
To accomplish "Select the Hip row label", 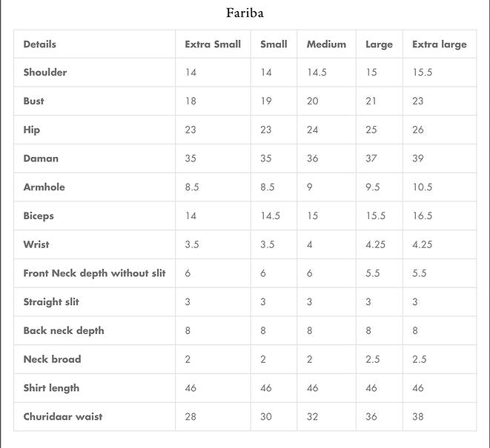I will [32, 130].
